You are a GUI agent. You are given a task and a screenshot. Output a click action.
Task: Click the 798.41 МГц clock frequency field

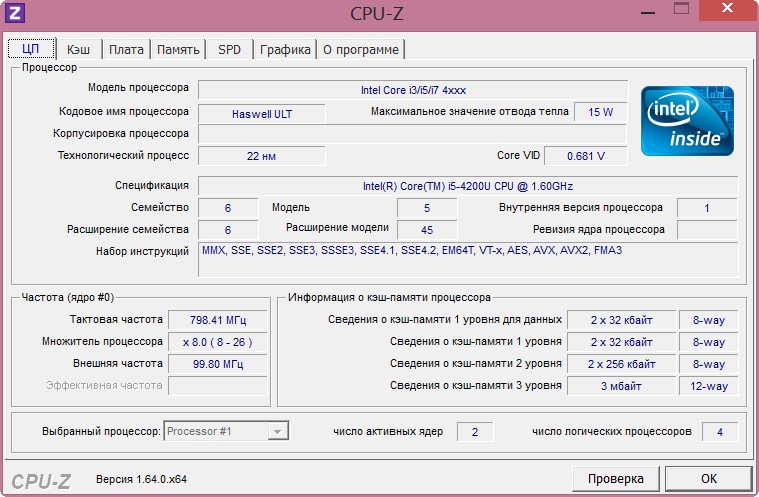click(x=217, y=320)
